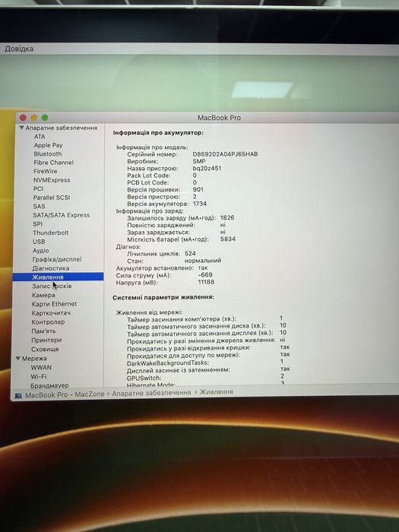Select SAS in the sidebar
The height and width of the screenshot is (532, 399).
pos(39,206)
